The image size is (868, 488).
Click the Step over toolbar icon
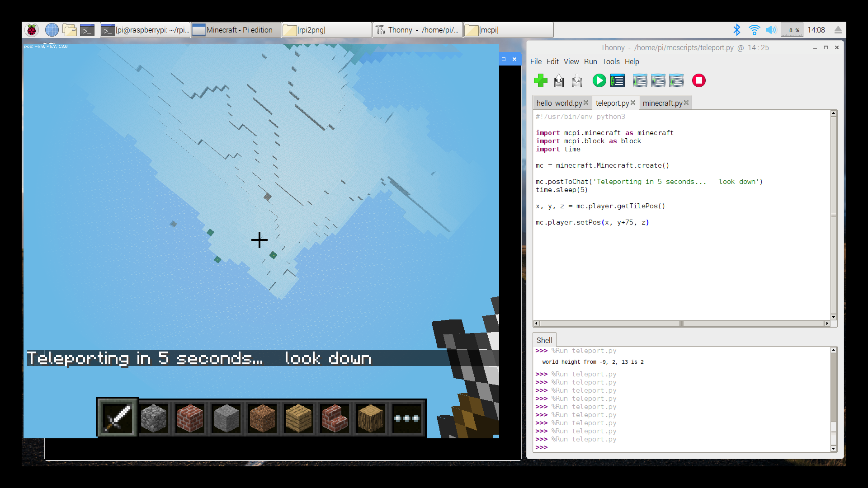(x=640, y=81)
